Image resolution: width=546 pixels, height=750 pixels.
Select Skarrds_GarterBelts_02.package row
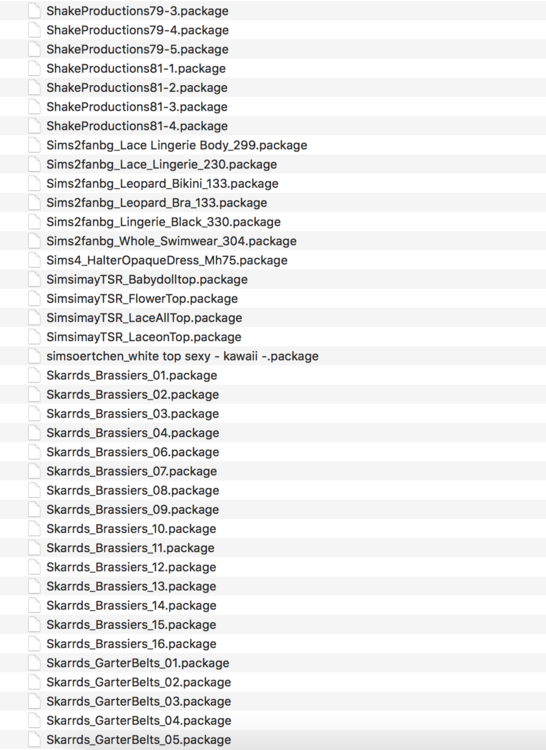tap(273, 682)
